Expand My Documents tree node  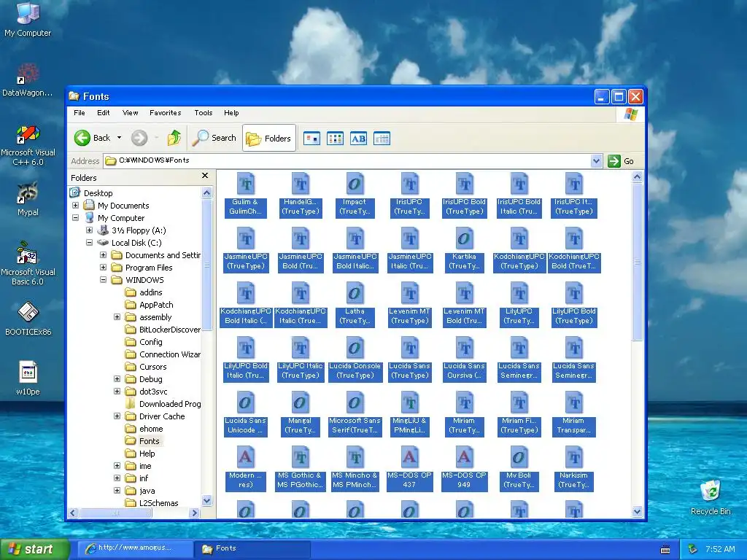pyautogui.click(x=75, y=205)
